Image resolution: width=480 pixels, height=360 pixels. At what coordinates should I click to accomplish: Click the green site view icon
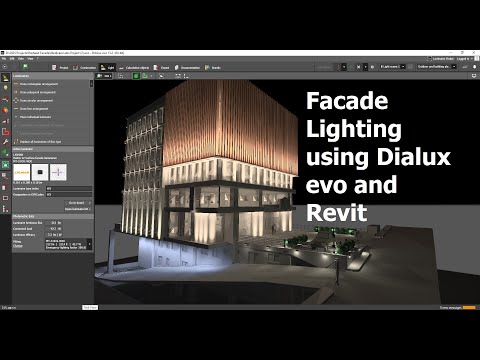point(145,76)
